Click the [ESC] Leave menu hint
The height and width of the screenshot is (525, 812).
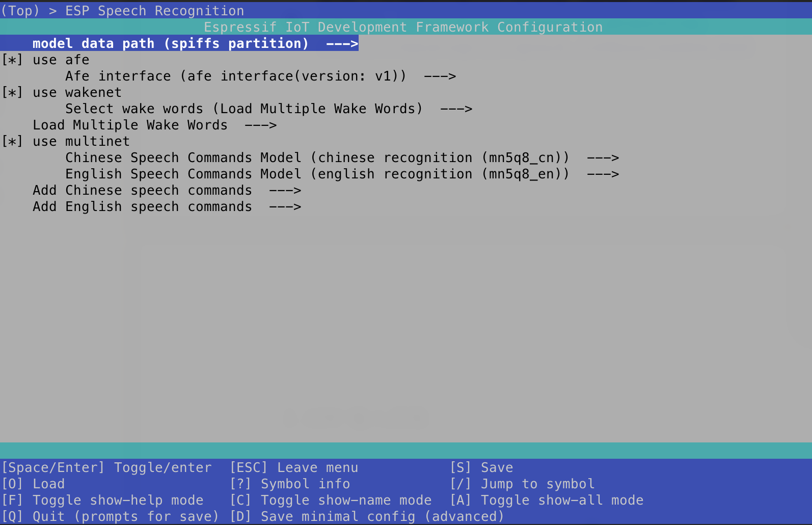pyautogui.click(x=294, y=467)
